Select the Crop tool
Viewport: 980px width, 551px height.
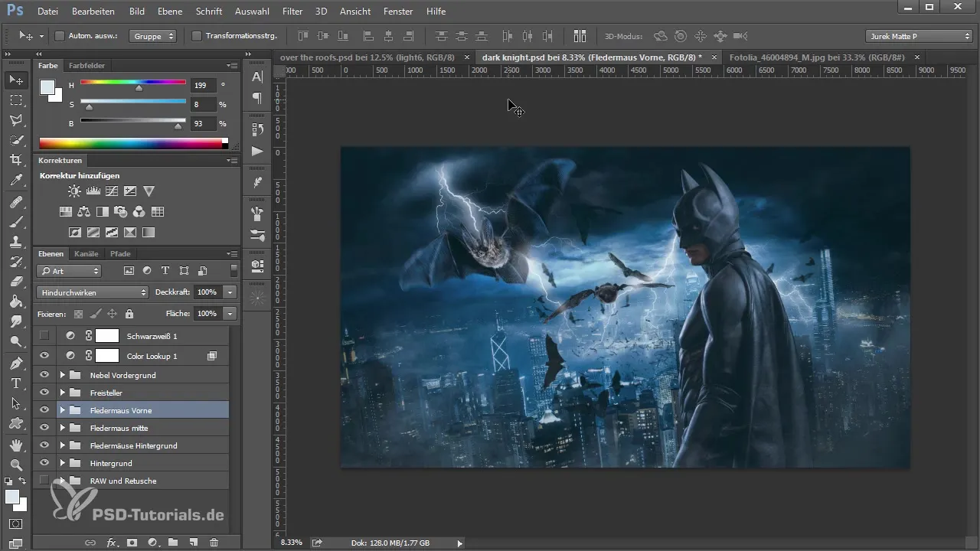click(x=16, y=160)
